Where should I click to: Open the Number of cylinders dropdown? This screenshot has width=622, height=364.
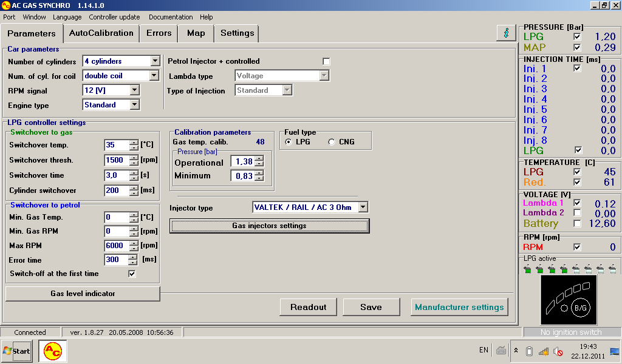[155, 61]
